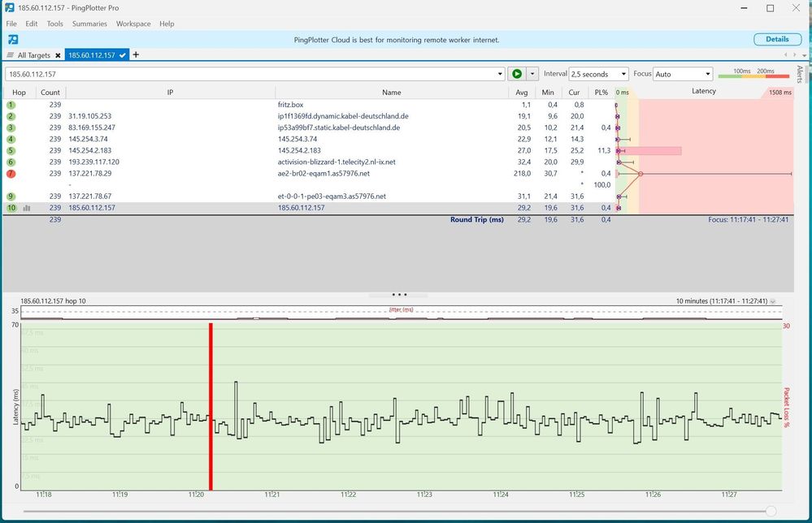Click the PingPlotter logo icon below the menu bar
The width and height of the screenshot is (812, 523).
click(11, 38)
